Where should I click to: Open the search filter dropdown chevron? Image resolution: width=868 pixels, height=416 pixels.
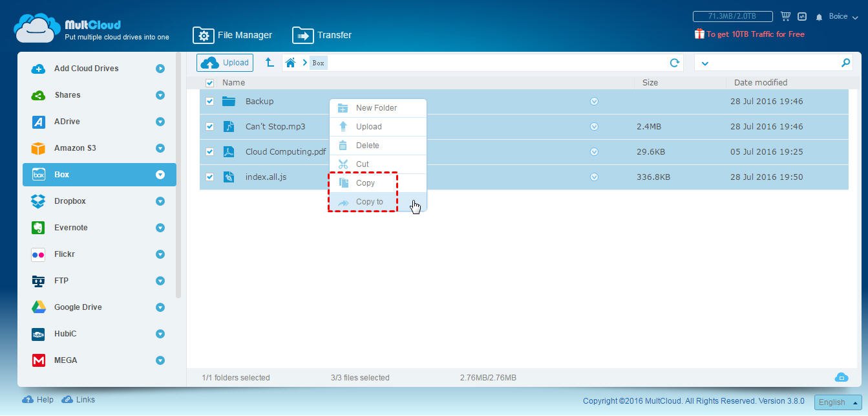coord(704,63)
